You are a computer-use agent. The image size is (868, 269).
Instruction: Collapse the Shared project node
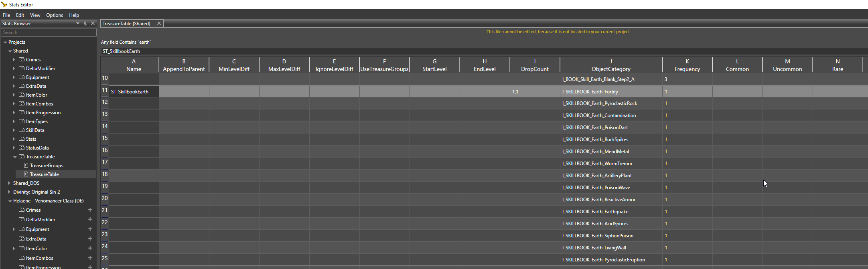tap(10, 51)
